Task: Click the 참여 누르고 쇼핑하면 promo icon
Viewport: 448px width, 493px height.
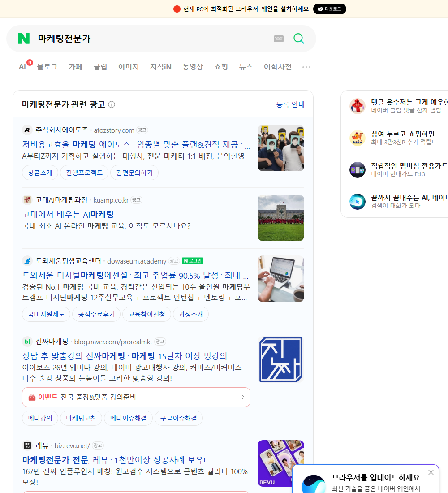Action: [x=358, y=138]
